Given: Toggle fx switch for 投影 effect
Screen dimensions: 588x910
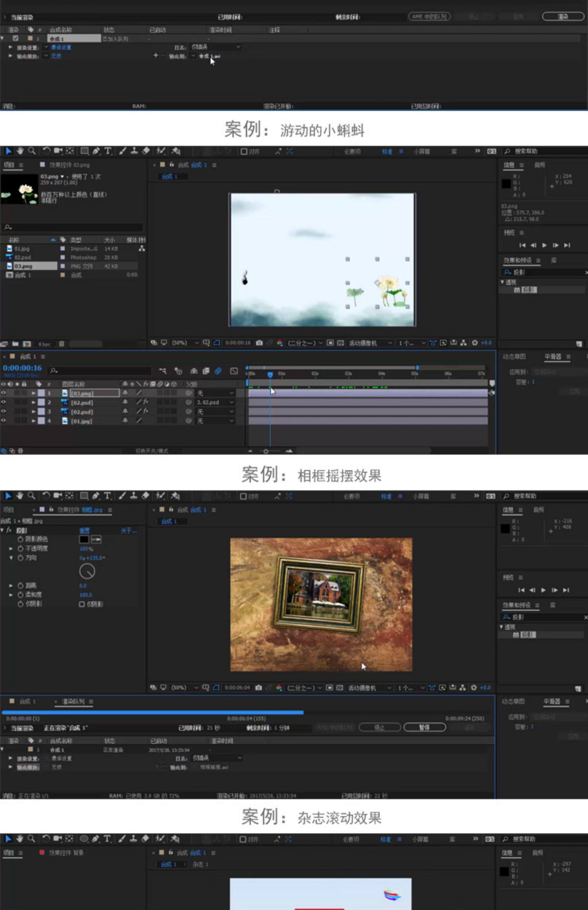Looking at the screenshot, I should click(x=9, y=530).
